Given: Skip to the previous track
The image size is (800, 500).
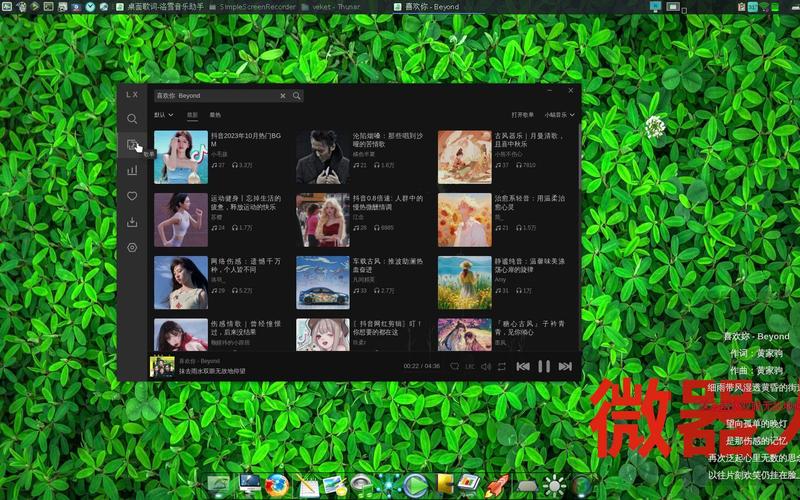Looking at the screenshot, I should (x=522, y=366).
